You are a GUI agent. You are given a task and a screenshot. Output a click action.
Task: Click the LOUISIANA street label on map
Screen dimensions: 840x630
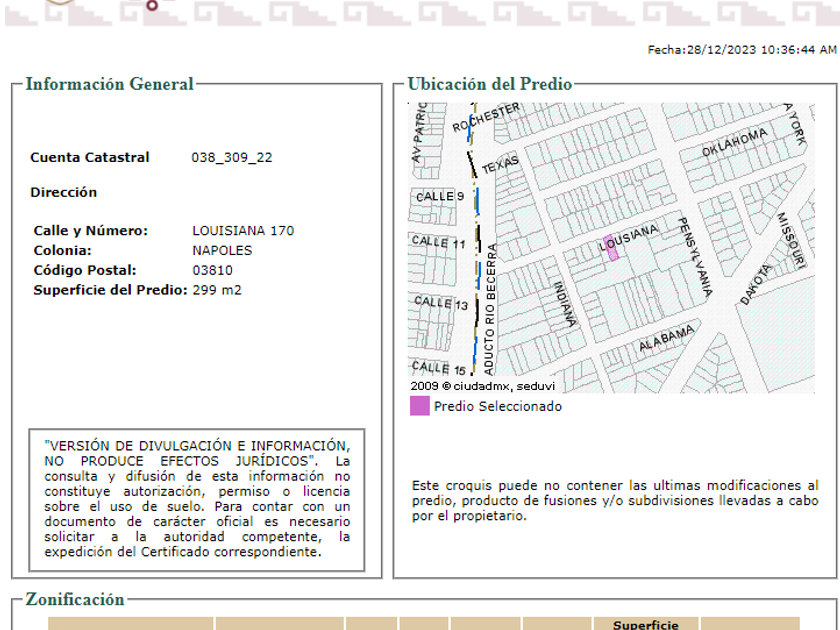pos(630,236)
